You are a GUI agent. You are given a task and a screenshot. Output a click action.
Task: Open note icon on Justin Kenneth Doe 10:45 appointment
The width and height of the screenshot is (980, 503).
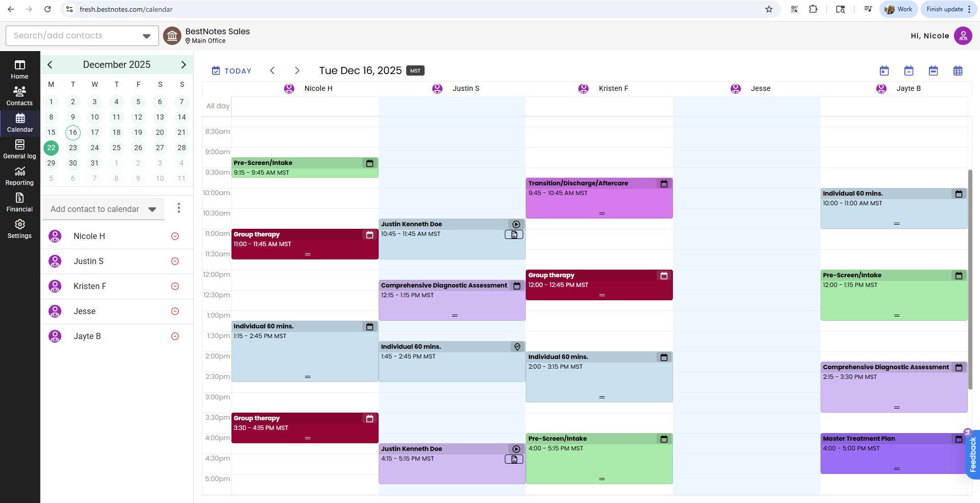click(x=514, y=234)
